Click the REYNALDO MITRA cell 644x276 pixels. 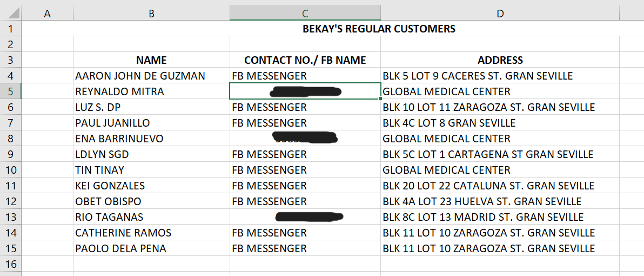coord(120,91)
